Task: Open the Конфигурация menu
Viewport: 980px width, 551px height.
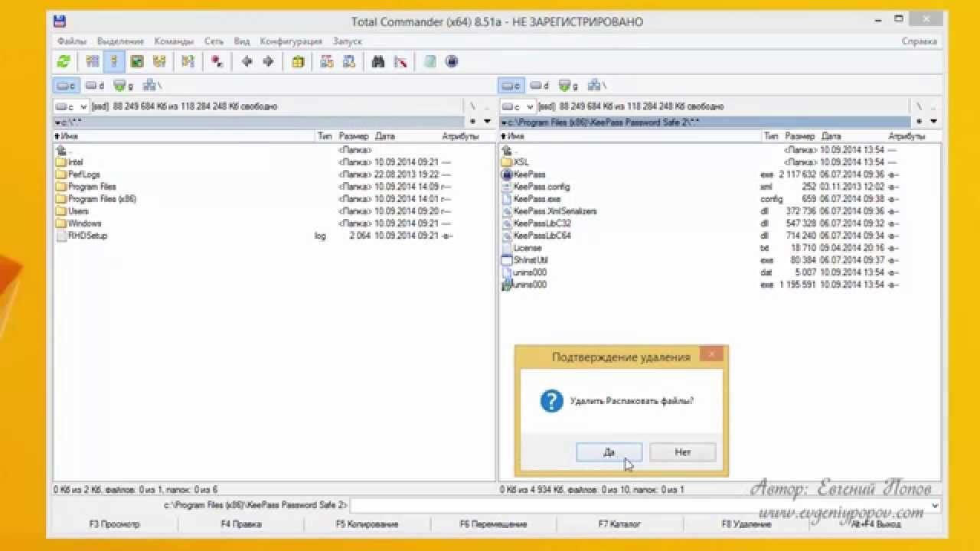Action: pos(291,41)
